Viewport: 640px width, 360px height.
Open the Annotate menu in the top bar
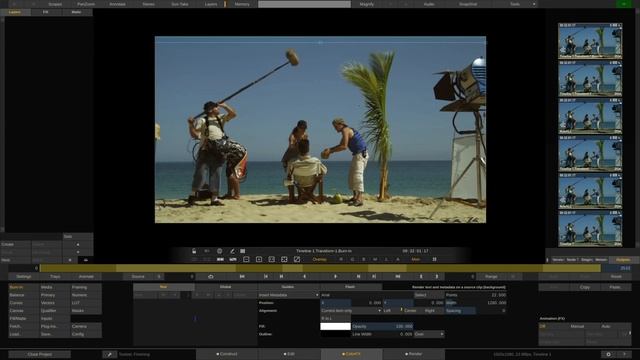(117, 4)
